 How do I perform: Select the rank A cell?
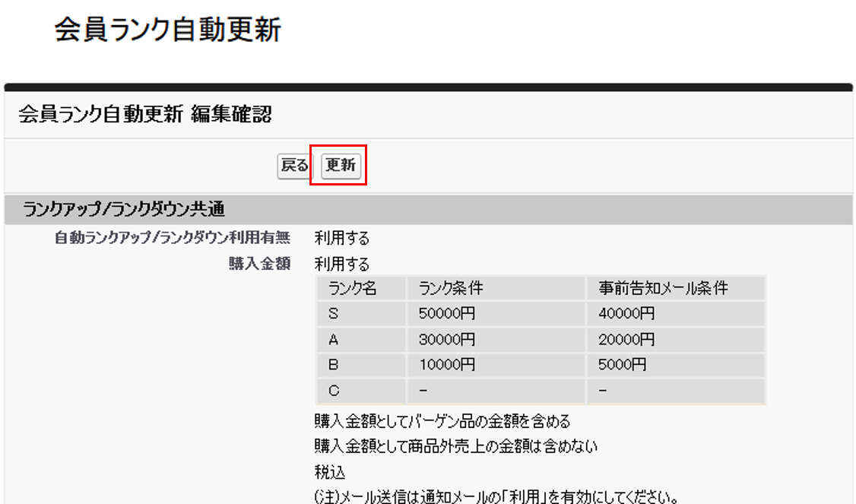pyautogui.click(x=334, y=339)
